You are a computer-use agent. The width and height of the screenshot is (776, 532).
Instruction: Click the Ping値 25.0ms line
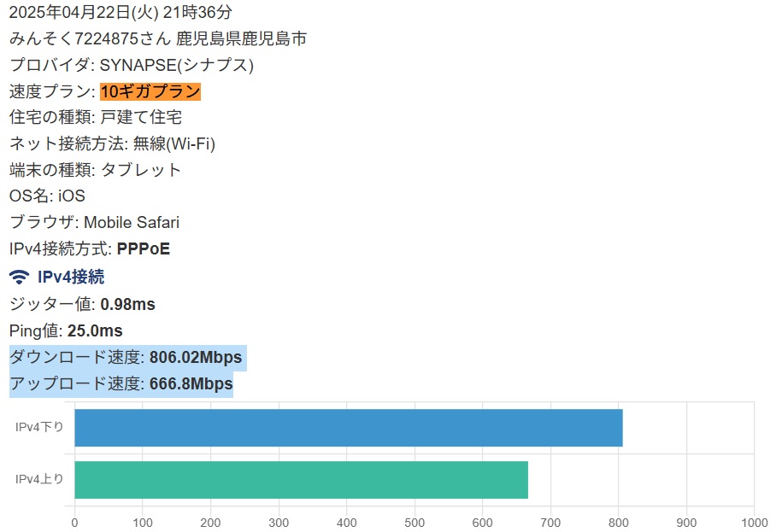66,330
